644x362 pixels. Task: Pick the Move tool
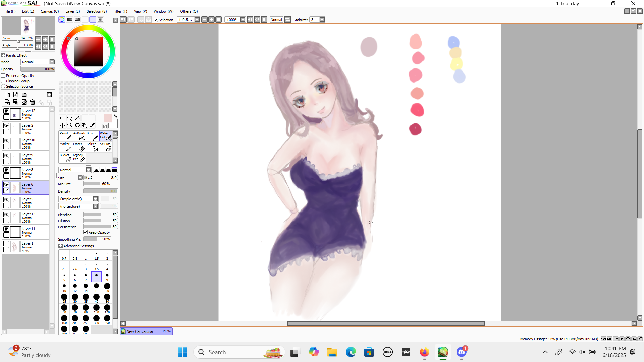63,125
